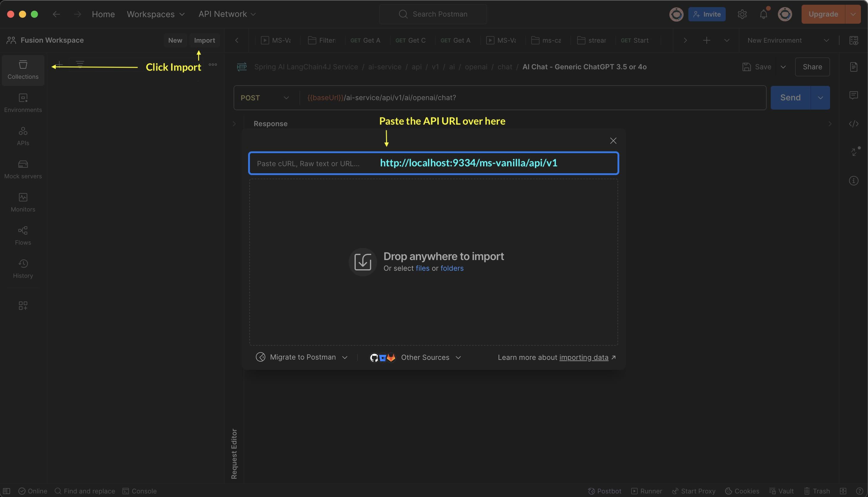Open the POST method dropdown
868x497 pixels.
(265, 98)
